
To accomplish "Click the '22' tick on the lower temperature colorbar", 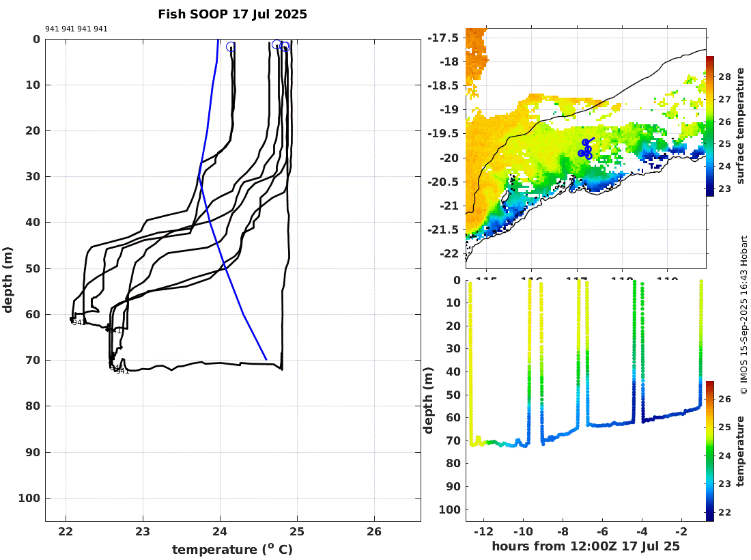I will 724,513.
